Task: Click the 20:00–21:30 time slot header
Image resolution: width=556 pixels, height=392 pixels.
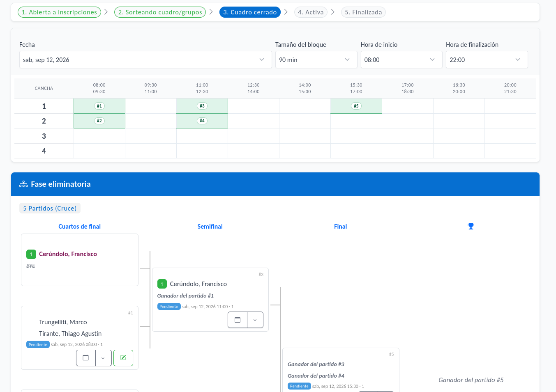Action: (x=510, y=88)
